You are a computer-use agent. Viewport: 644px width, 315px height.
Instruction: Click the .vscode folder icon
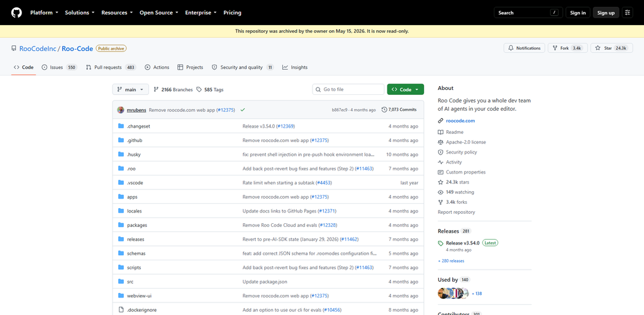click(x=121, y=182)
